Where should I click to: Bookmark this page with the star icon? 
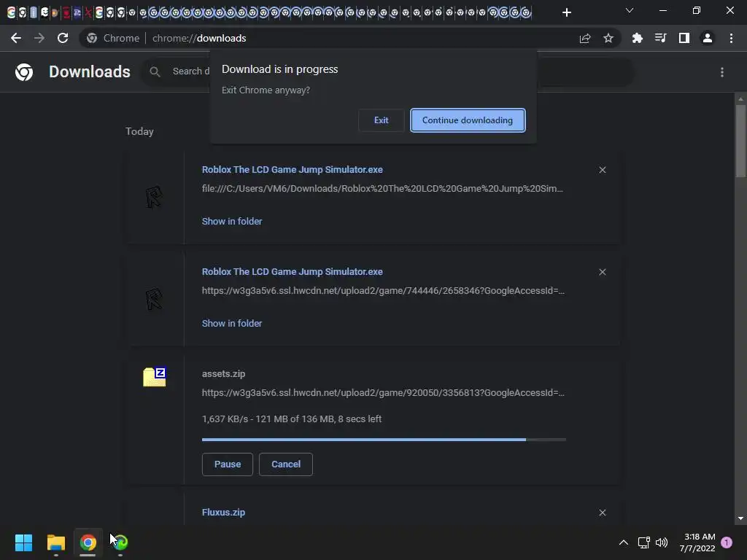click(x=608, y=38)
